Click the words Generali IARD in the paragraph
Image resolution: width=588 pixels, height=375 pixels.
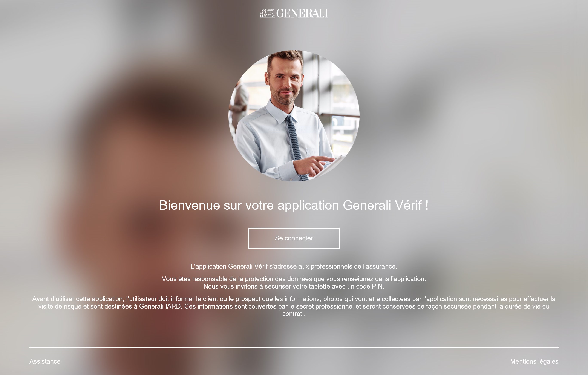160,306
